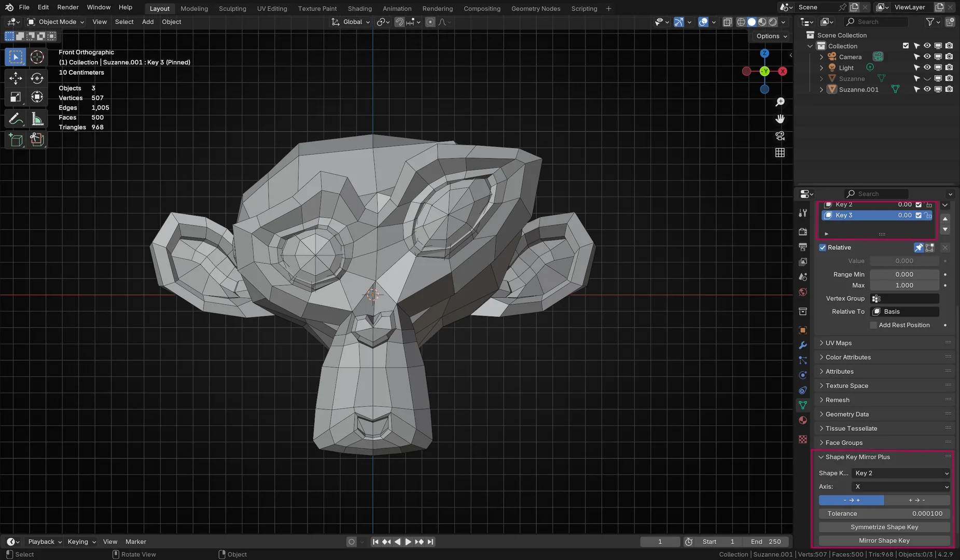Select the Annotate tool
Screen dimensions: 960x560
click(x=16, y=119)
